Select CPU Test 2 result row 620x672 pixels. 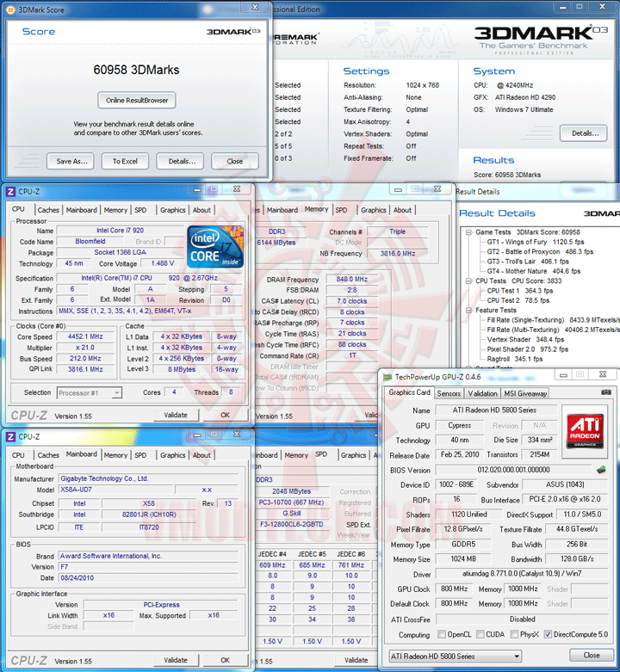pos(518,300)
